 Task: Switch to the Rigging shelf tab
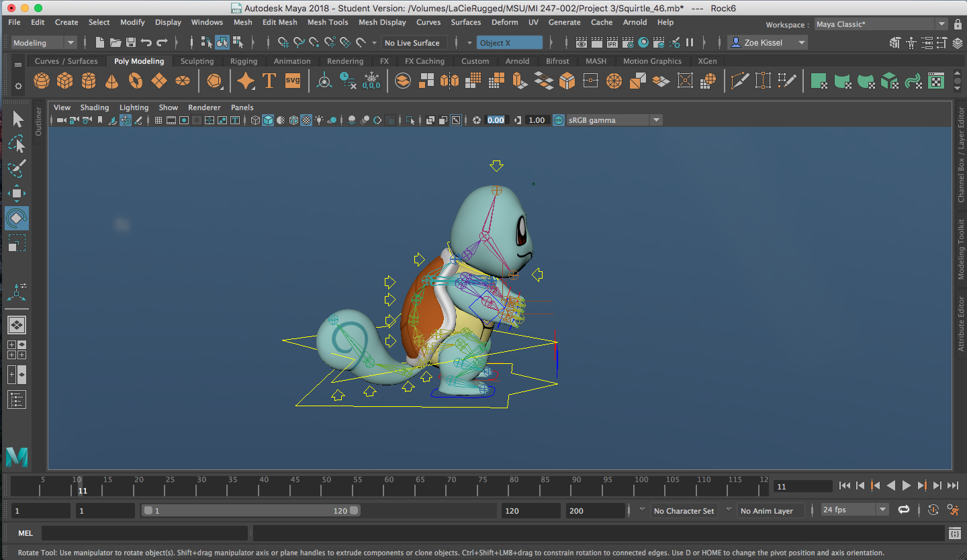click(x=244, y=61)
